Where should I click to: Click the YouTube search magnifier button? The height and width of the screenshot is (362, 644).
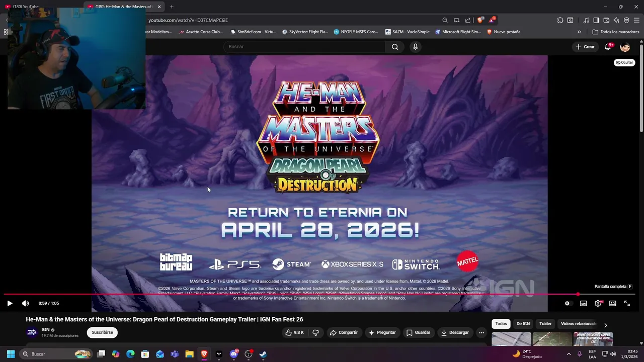[x=395, y=47]
